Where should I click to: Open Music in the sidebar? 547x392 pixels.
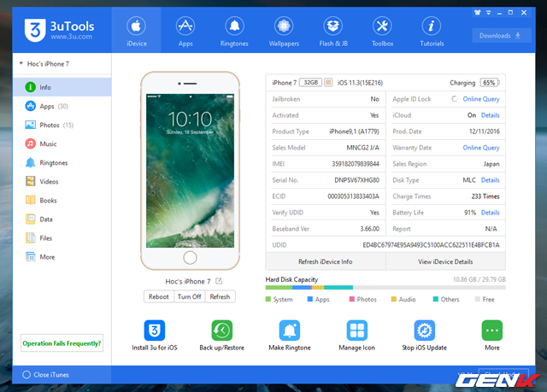62,143
